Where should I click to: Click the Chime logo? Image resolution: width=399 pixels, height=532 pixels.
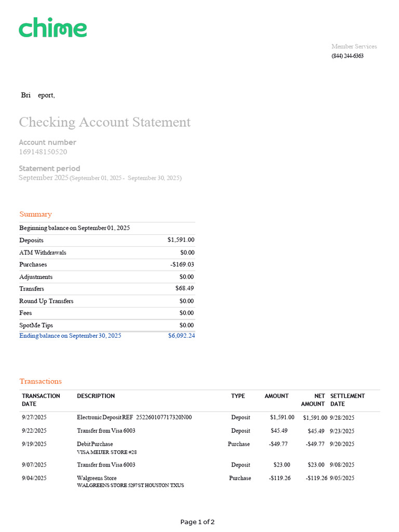53,27
